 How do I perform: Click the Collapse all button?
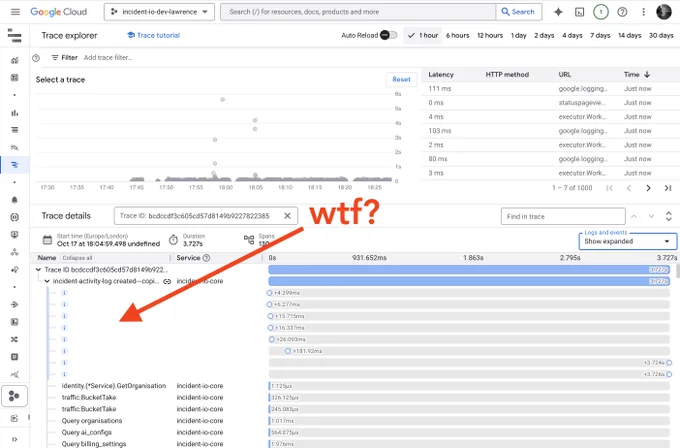pyautogui.click(x=77, y=258)
